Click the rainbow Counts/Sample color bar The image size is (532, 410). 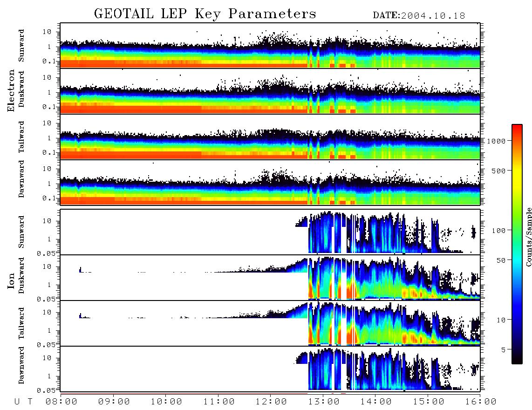517,244
